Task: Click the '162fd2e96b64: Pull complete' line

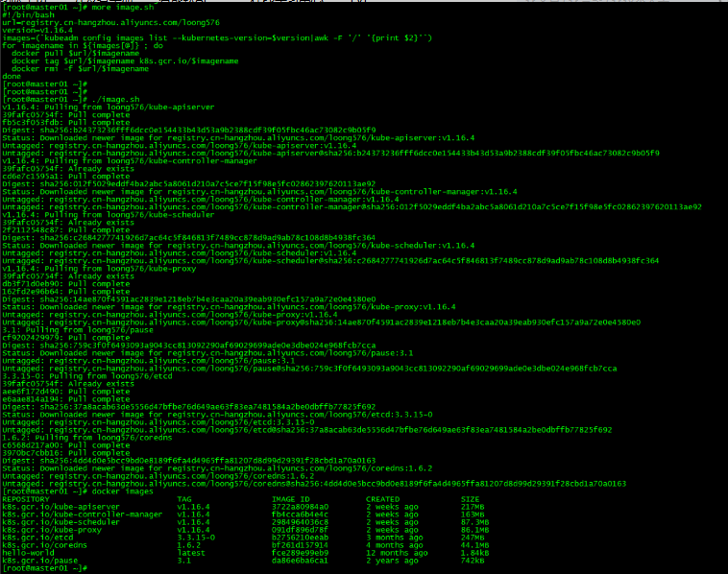Action: coord(66,292)
